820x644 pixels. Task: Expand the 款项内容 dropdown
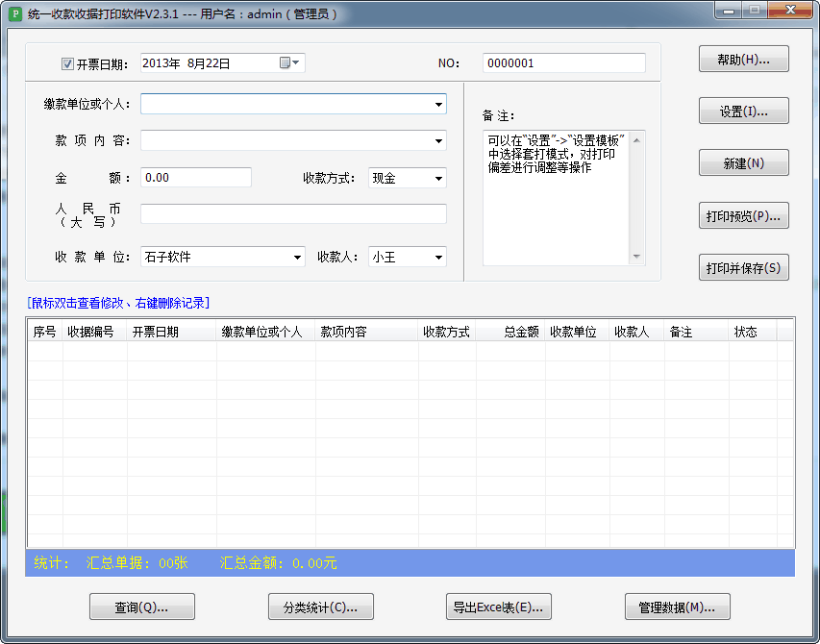438,141
